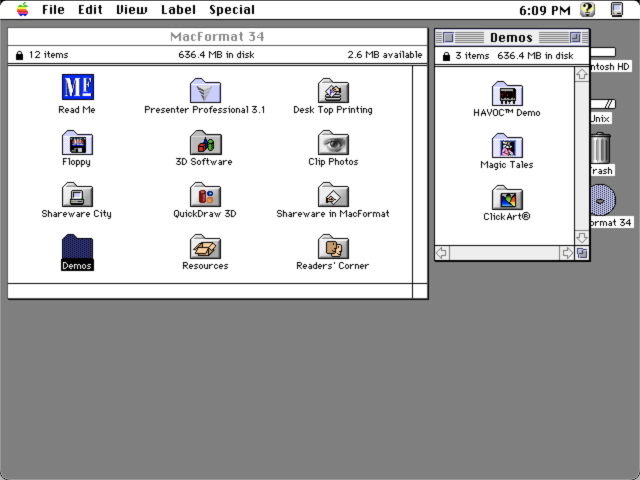The width and height of the screenshot is (640, 480).
Task: Select the Resources folder icon
Action: coord(205,247)
